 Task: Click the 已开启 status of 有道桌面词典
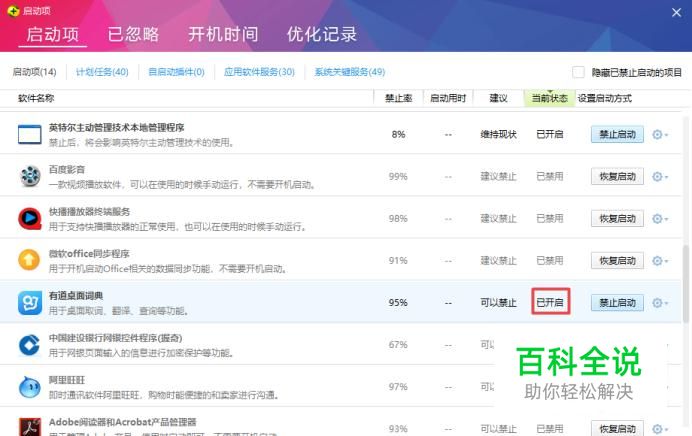(550, 302)
